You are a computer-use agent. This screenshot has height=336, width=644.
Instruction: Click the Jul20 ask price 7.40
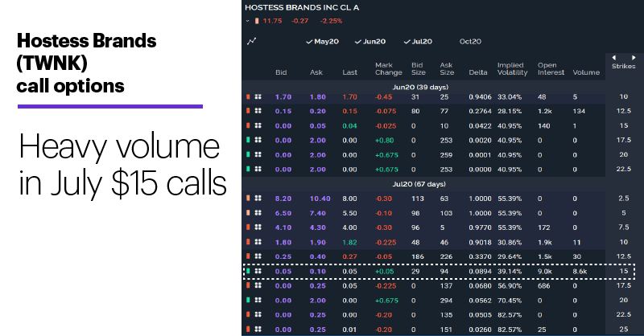pos(317,213)
